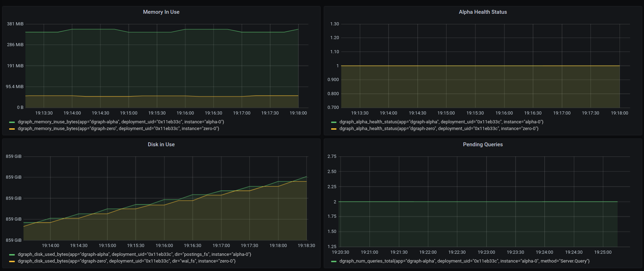The image size is (644, 271).
Task: Toggle dgraph_memory_inuse_bytes zero-0 legend entry
Action: click(119, 129)
